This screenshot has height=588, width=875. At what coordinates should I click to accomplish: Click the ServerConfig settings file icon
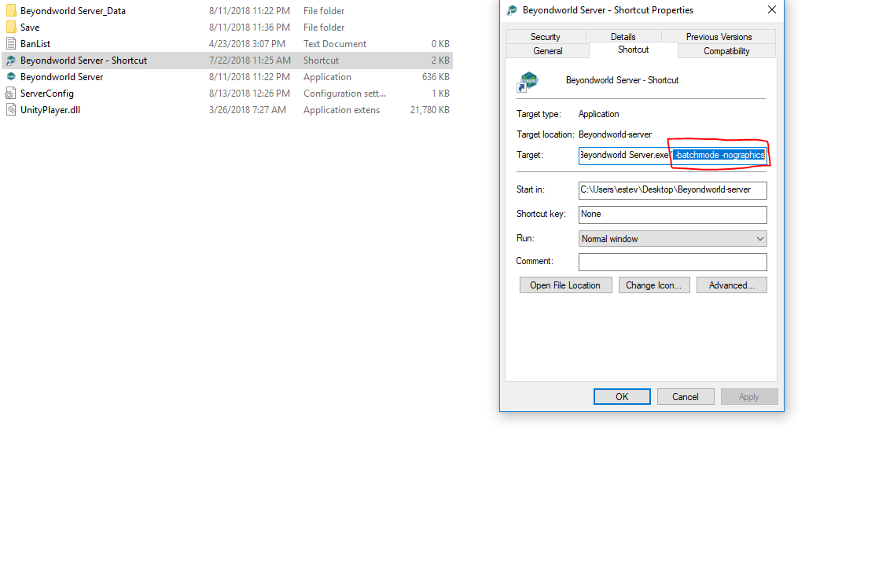tap(10, 94)
